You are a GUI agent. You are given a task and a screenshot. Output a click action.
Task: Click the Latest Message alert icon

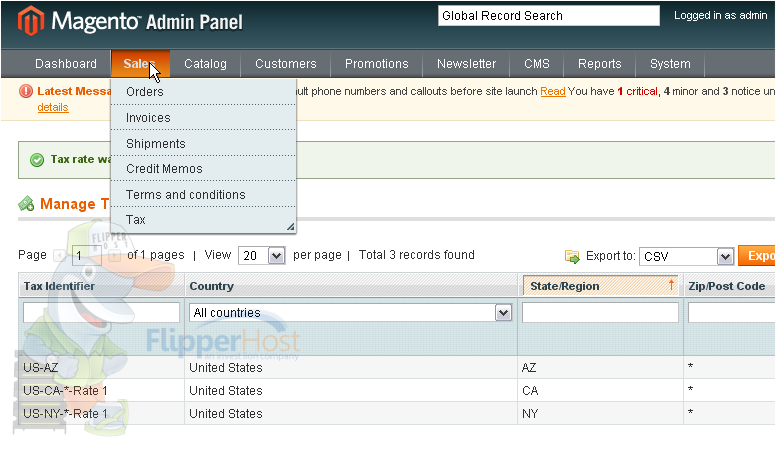click(26, 91)
